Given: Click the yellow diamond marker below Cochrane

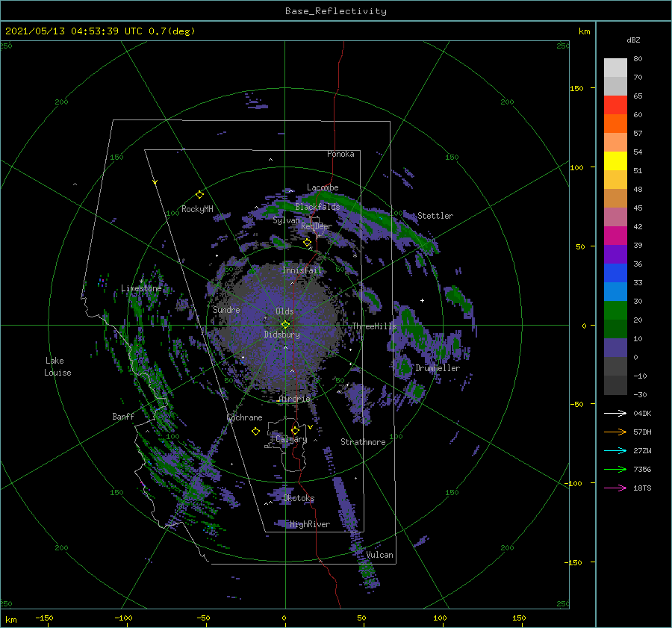Looking at the screenshot, I should point(255,432).
